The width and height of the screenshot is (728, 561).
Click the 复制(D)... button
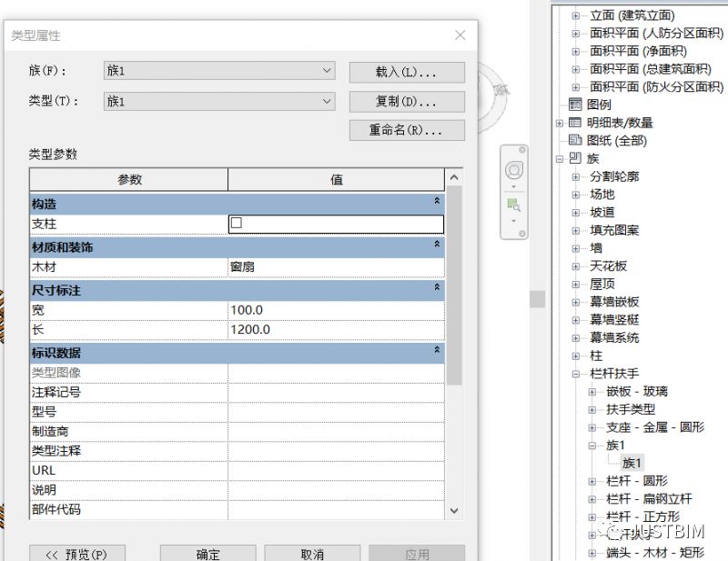tap(407, 102)
